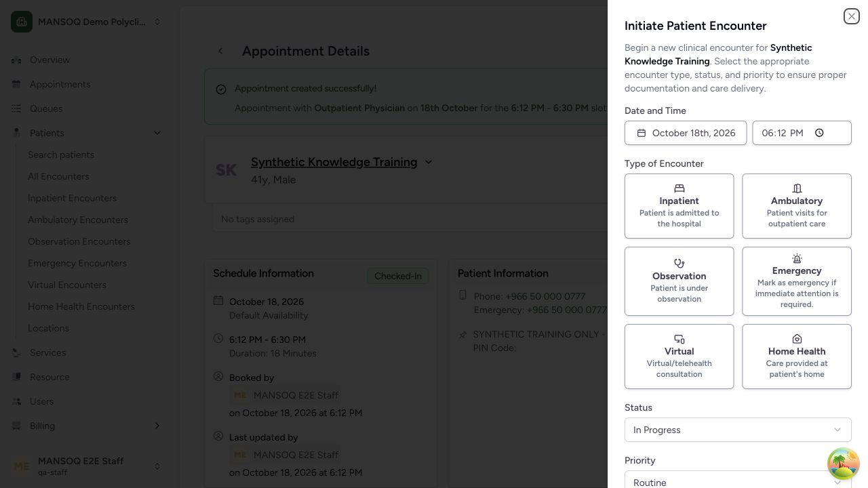Go to Ambulatory Encounters in sidebar
This screenshot has height=488, width=868.
78,220
